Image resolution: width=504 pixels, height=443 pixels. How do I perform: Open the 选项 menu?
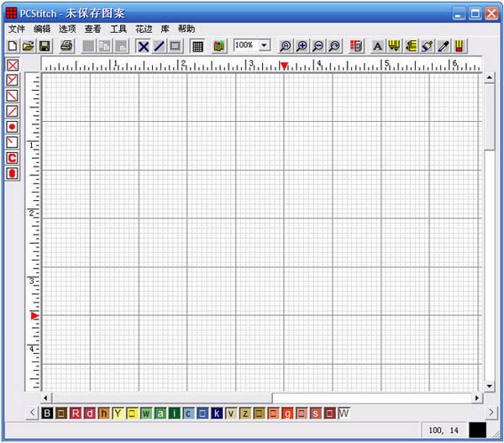coord(67,29)
